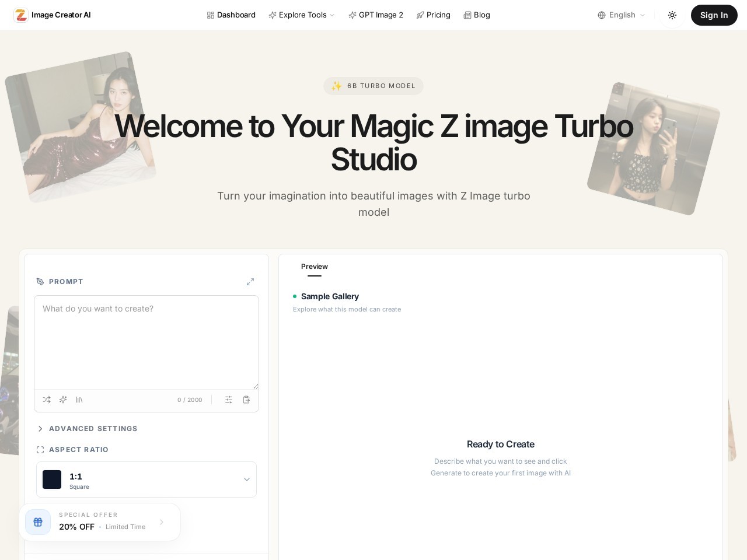Viewport: 747px width, 560px height.
Task: Open the prompt library icon
Action: [79, 400]
